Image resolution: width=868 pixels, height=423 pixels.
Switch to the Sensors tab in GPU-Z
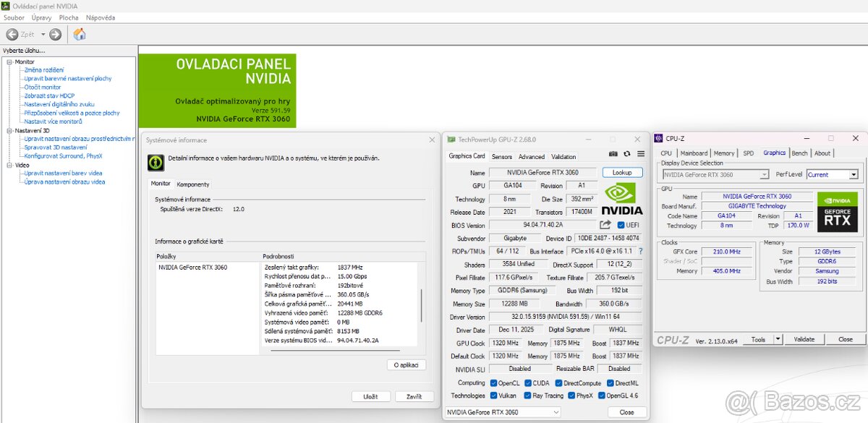(501, 157)
